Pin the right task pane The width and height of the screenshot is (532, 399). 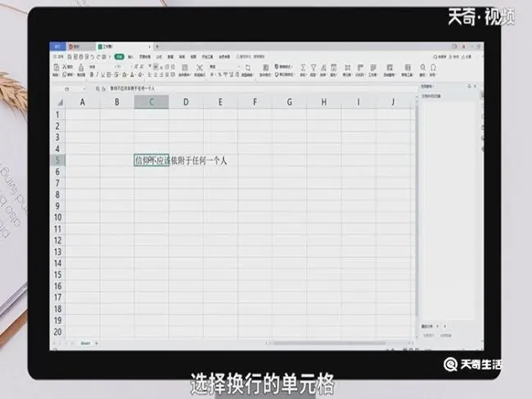(x=469, y=87)
